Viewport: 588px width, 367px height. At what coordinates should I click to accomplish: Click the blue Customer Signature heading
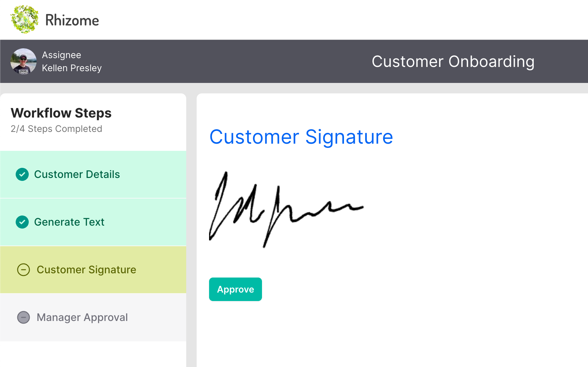click(301, 136)
